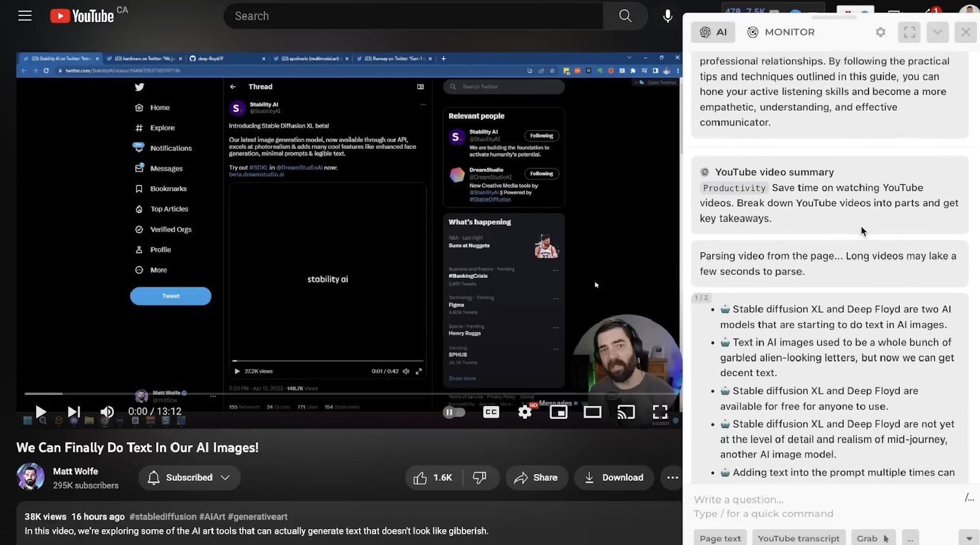Image resolution: width=980 pixels, height=545 pixels.
Task: Go to the YouTube home logo
Action: [x=82, y=16]
